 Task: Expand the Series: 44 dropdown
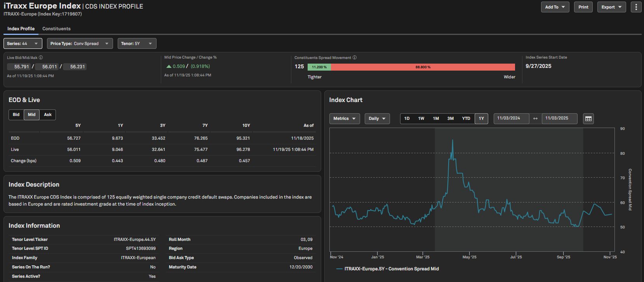pyautogui.click(x=23, y=43)
